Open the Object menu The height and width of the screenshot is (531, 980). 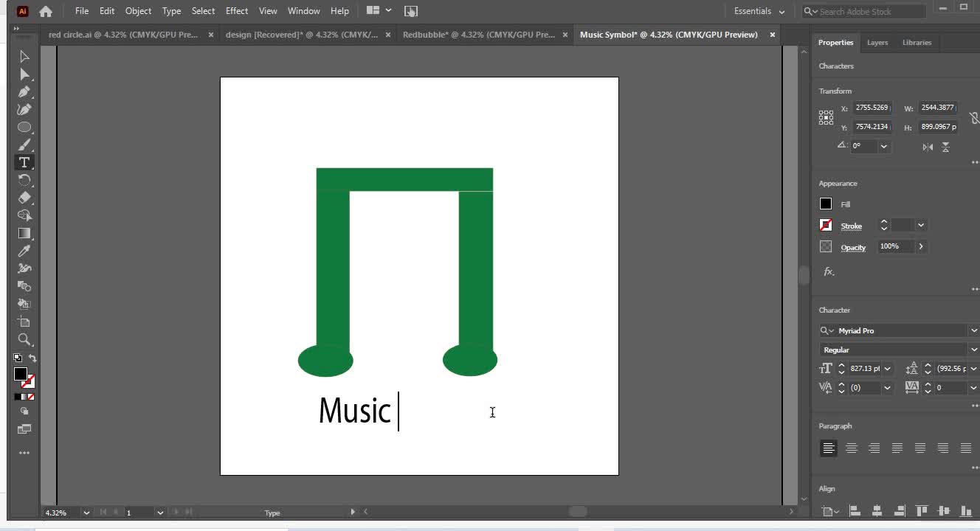click(x=138, y=11)
